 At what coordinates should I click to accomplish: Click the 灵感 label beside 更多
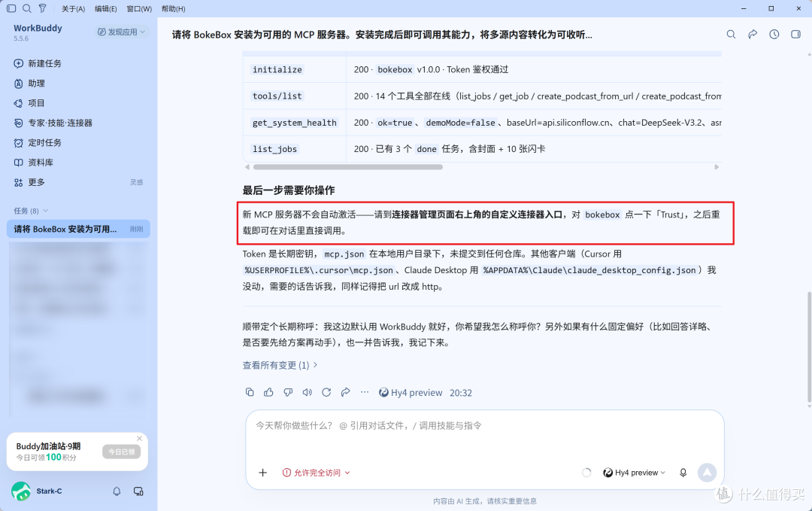point(136,182)
